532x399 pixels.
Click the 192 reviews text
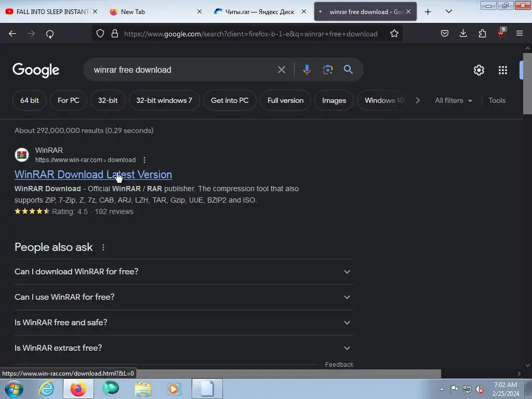(x=114, y=212)
